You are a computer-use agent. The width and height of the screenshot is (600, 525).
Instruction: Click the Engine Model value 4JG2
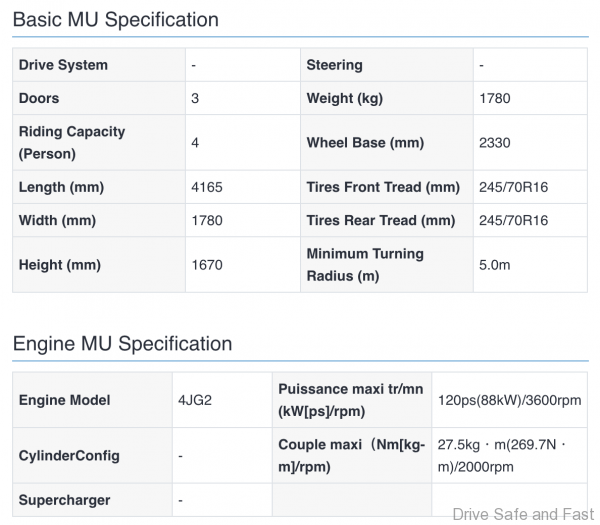point(194,400)
